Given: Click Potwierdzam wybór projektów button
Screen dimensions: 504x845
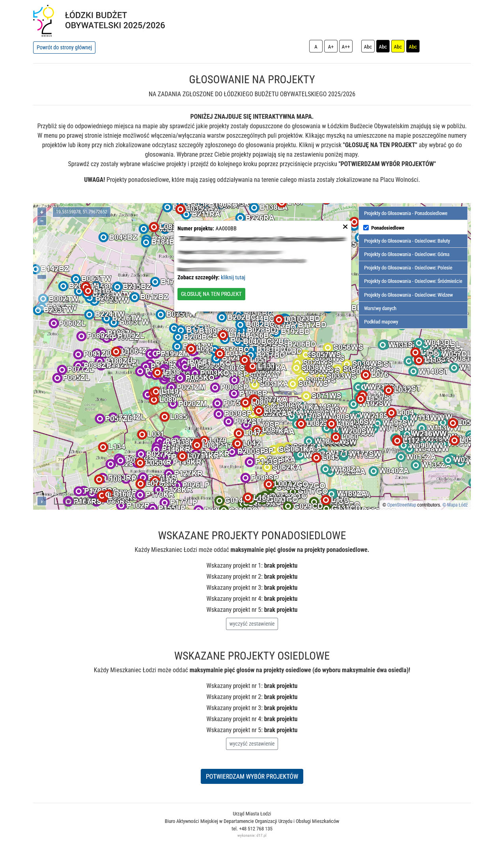Looking at the screenshot, I should pyautogui.click(x=252, y=776).
